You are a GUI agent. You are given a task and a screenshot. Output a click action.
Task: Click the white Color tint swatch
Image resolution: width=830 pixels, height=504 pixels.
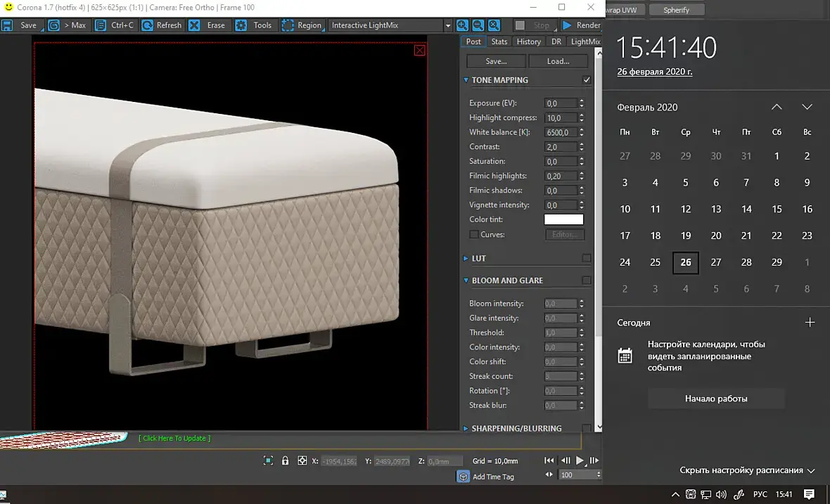tap(563, 220)
